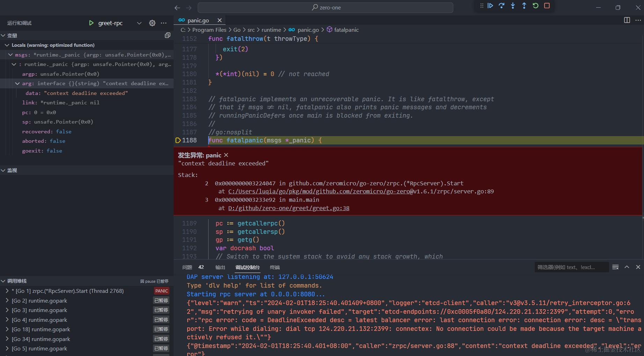Go forward with the navigation arrow
Screen dimensions: 644x356
(189, 8)
